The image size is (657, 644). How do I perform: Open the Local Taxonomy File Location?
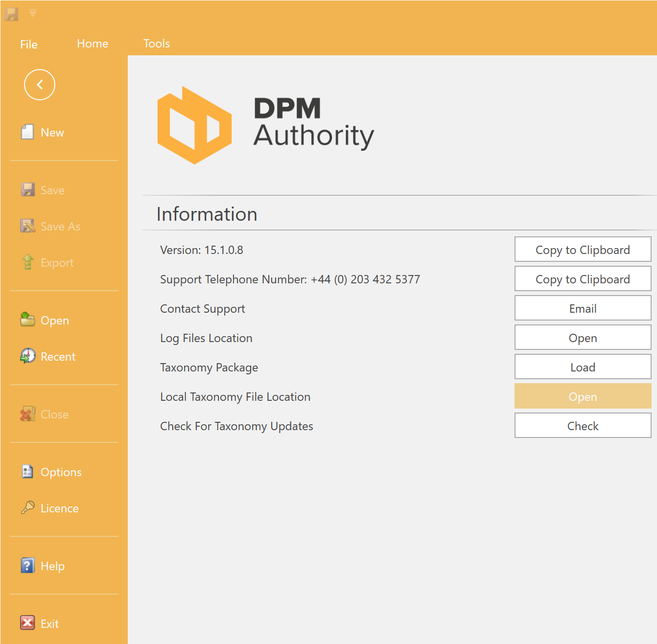point(583,396)
